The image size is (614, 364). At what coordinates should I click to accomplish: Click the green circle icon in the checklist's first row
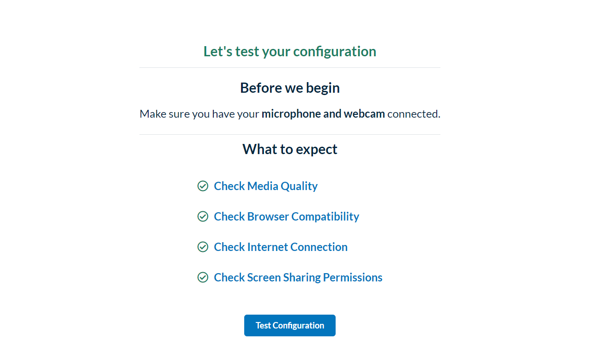tap(203, 186)
